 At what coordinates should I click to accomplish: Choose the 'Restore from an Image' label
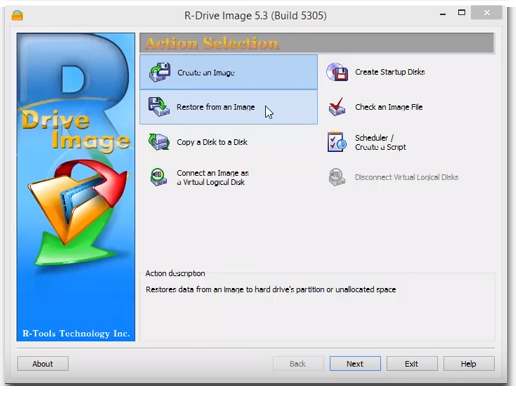point(216,107)
